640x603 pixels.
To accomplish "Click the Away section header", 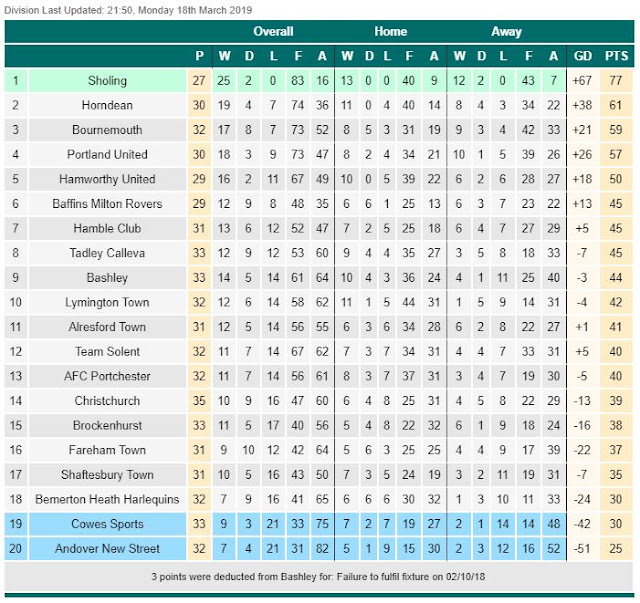I will pos(506,31).
